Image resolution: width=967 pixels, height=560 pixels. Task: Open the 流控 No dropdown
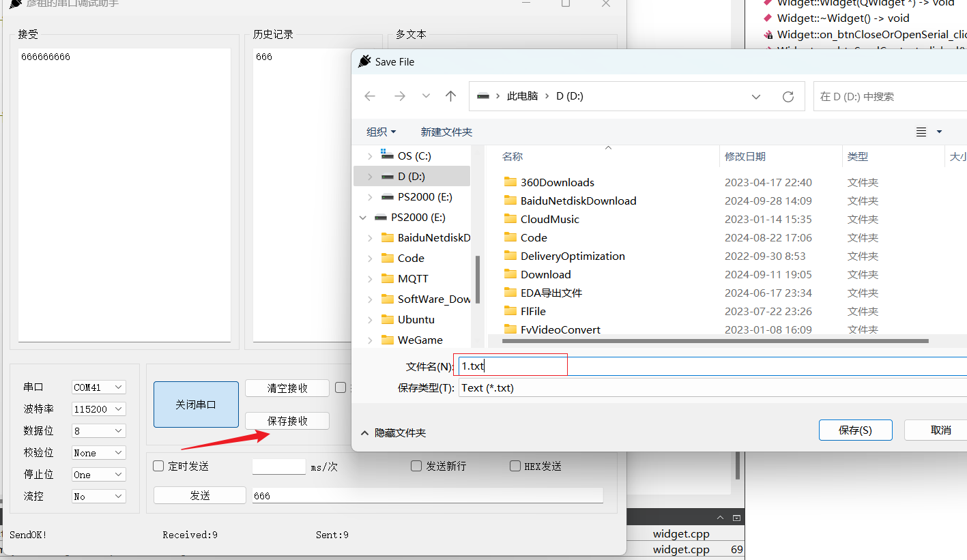(99, 497)
